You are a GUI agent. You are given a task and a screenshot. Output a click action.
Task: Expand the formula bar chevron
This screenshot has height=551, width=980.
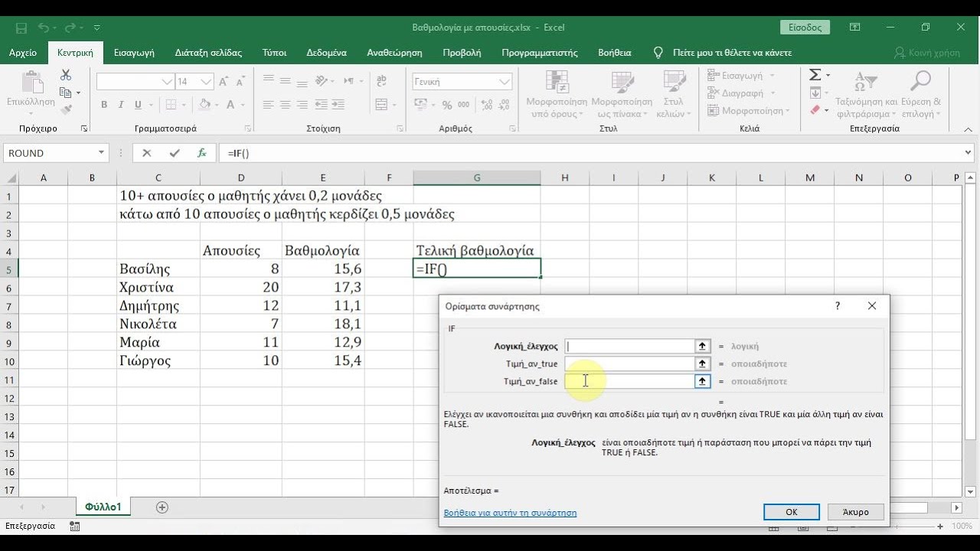(969, 153)
